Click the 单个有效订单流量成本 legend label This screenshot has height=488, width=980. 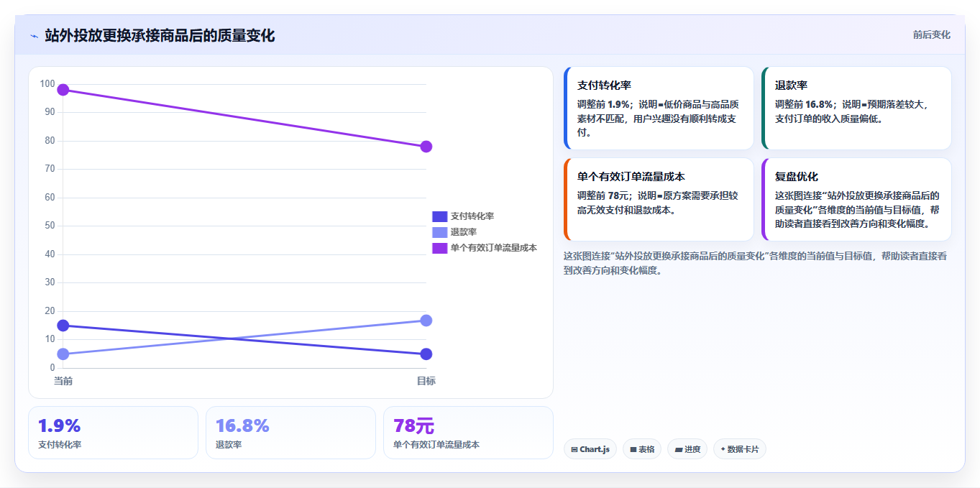pos(493,248)
